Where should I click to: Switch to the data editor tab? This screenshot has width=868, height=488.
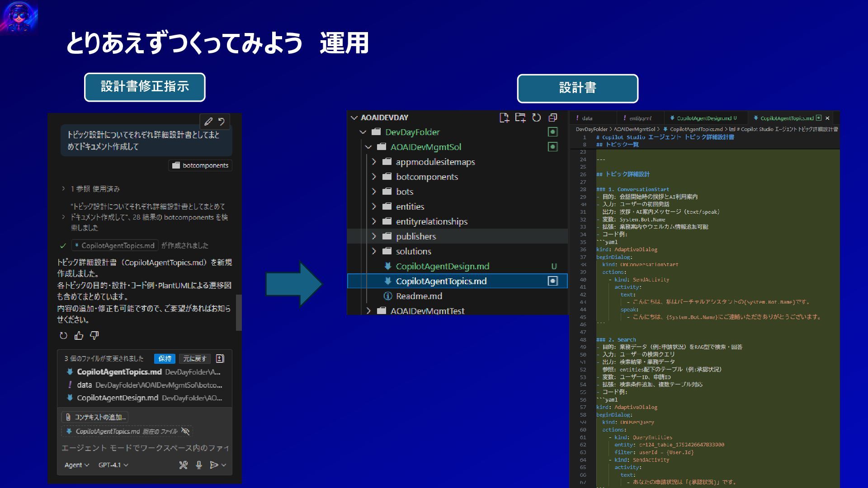tap(593, 118)
